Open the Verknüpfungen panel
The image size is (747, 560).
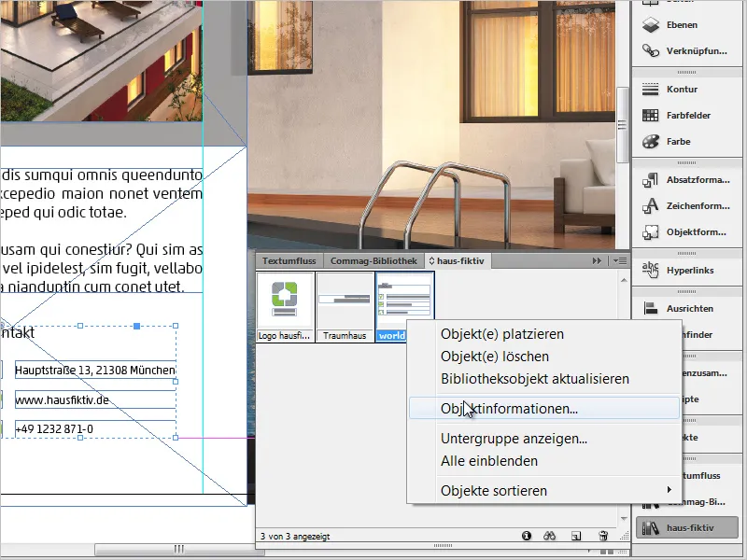(686, 51)
